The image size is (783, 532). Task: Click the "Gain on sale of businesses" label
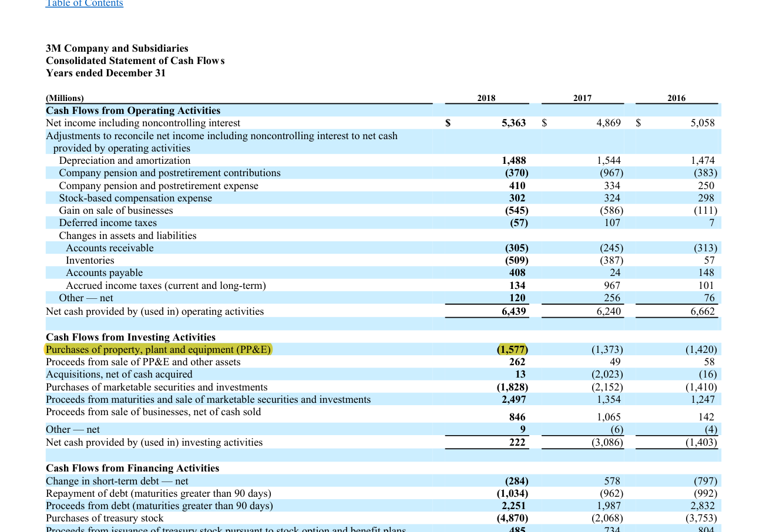[x=116, y=210]
